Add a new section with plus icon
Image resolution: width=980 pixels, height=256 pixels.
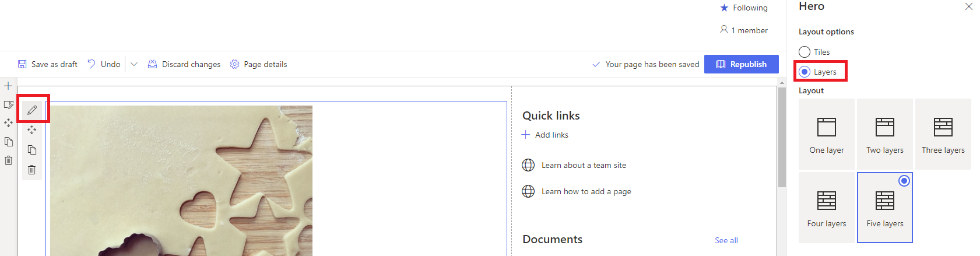point(8,86)
